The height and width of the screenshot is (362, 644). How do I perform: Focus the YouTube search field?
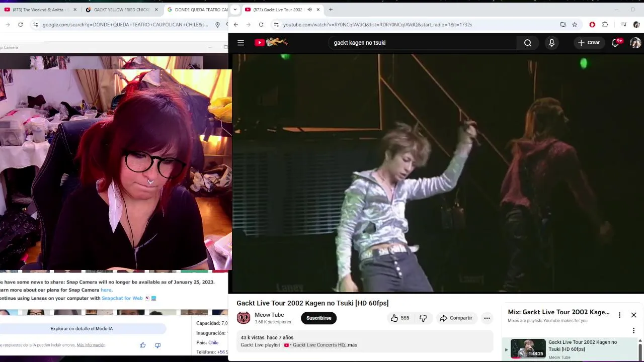[423, 43]
